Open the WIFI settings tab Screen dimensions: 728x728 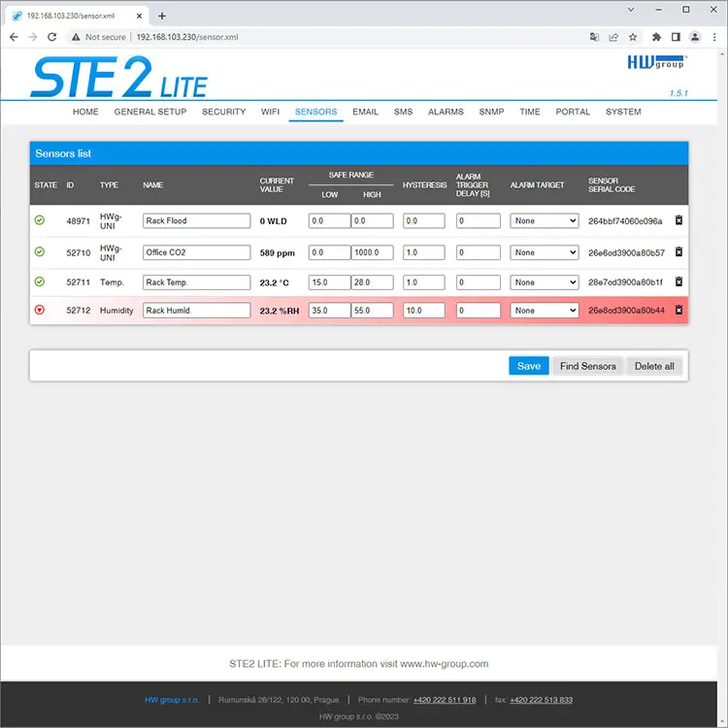coord(270,112)
